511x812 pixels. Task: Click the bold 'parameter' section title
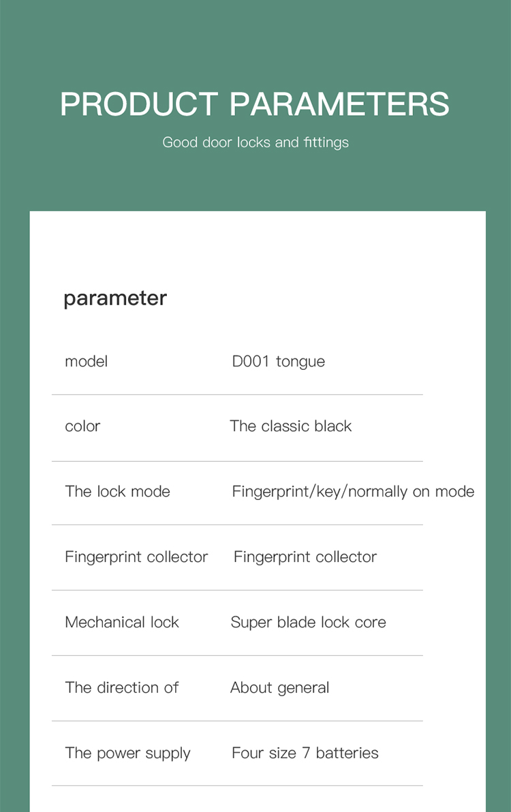(115, 299)
